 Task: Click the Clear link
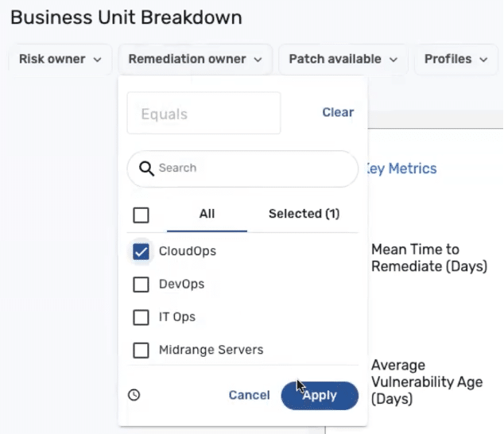338,113
